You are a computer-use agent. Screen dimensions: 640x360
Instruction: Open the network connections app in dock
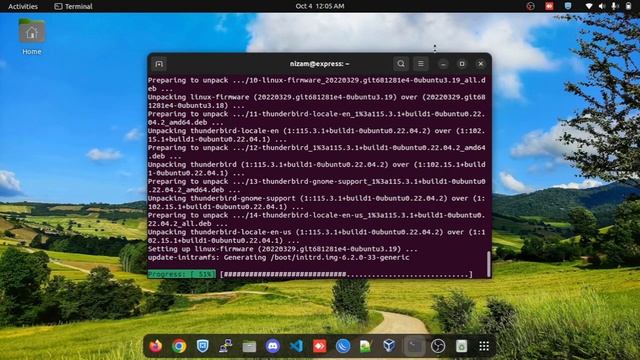coord(226,346)
